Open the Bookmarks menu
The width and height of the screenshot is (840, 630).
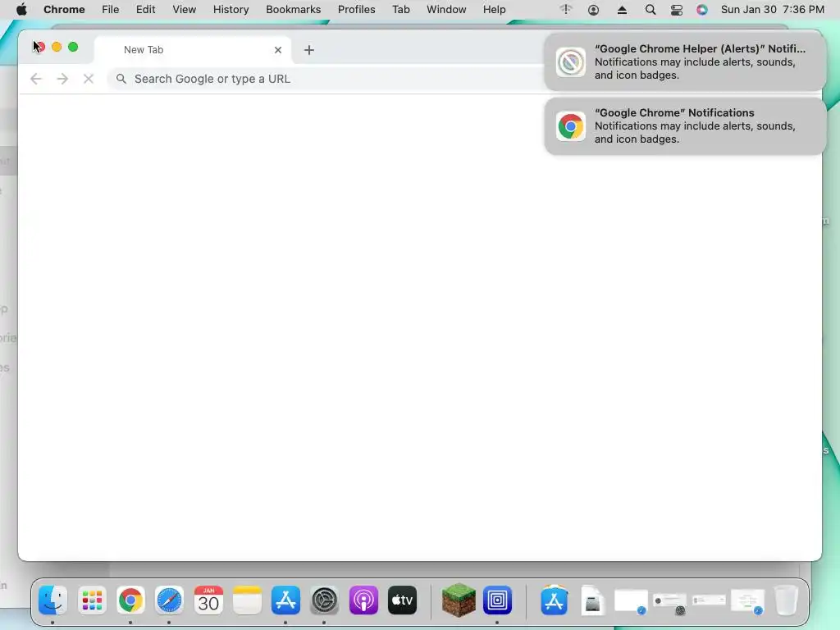(x=293, y=10)
